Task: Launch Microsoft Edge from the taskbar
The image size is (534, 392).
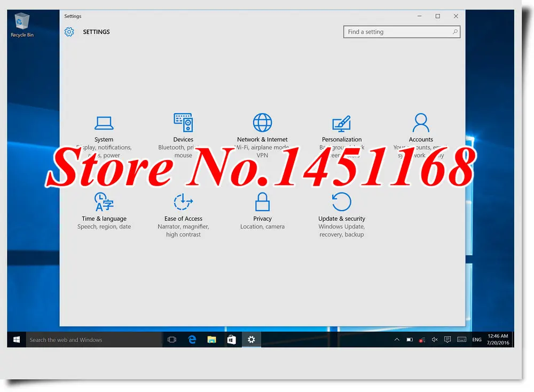Action: (192, 340)
